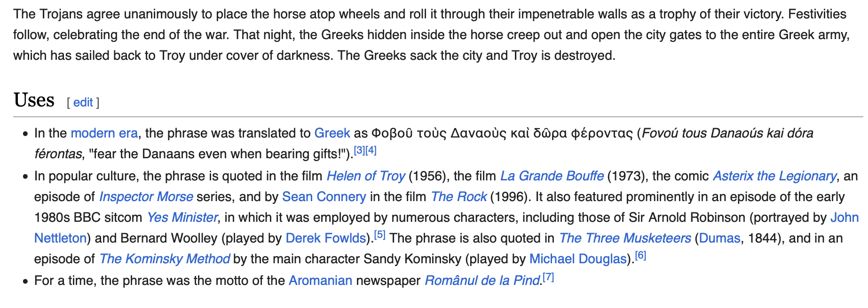Open the Helen of Troy film link
868x308 pixels.
365,176
